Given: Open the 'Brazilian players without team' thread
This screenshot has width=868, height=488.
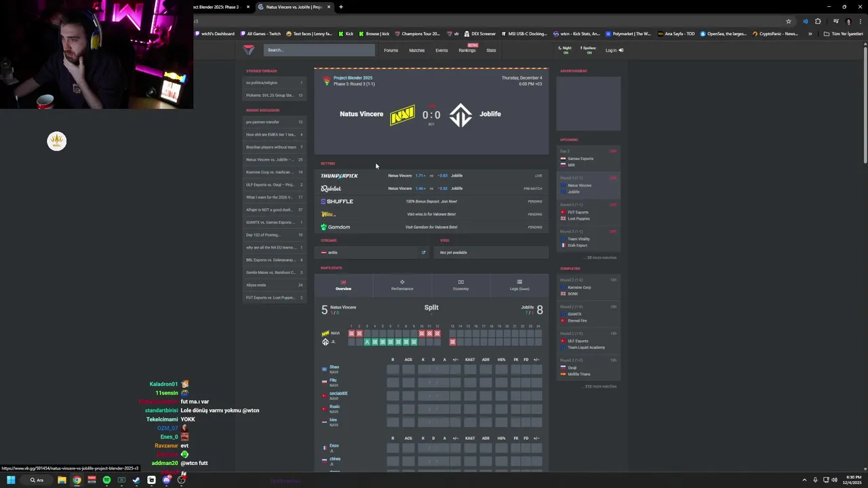Looking at the screenshot, I should pyautogui.click(x=275, y=147).
